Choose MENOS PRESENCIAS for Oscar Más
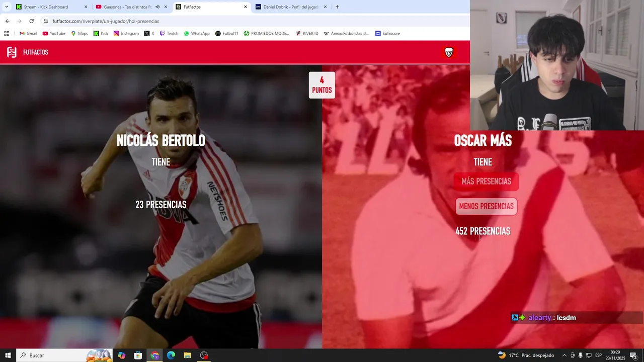Image resolution: width=644 pixels, height=362 pixels. [x=486, y=206]
